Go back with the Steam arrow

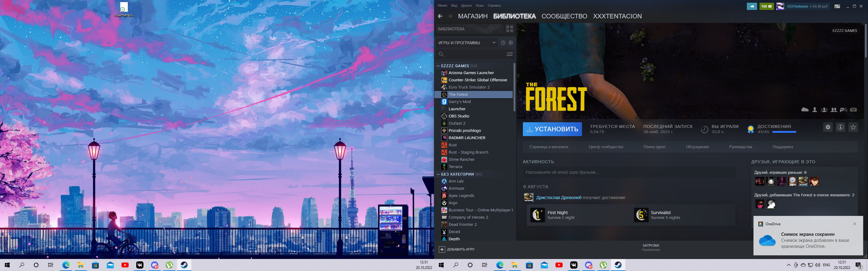[440, 16]
